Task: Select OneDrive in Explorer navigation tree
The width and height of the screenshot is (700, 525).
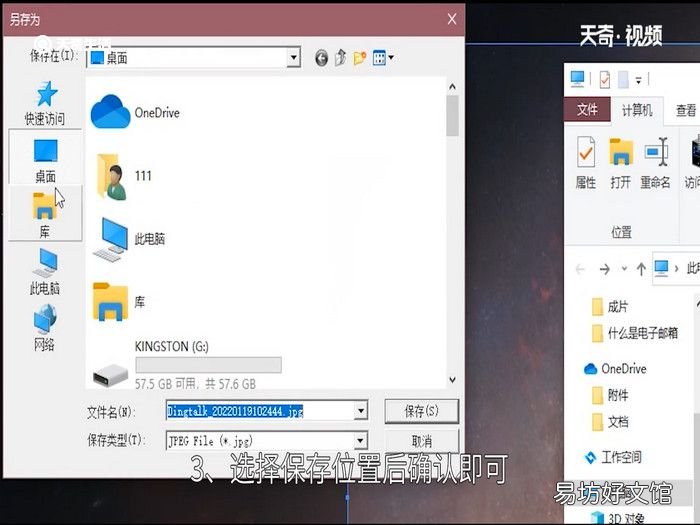Action: click(x=615, y=369)
